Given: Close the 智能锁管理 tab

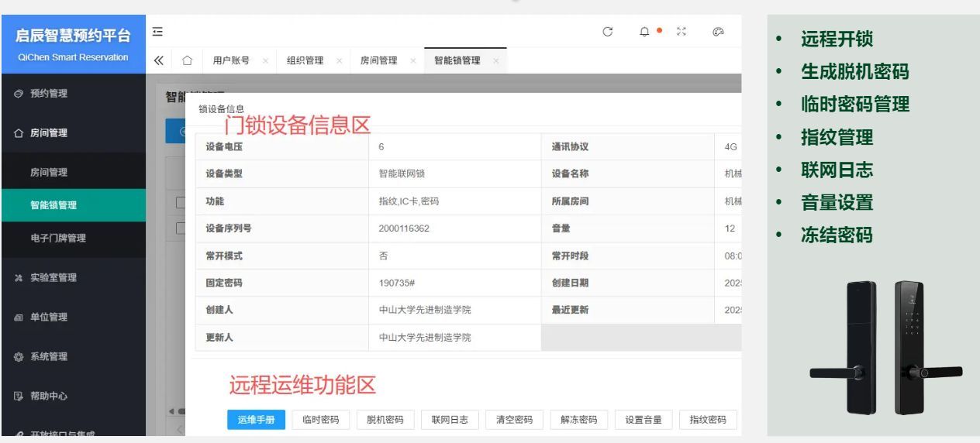Looking at the screenshot, I should [495, 60].
